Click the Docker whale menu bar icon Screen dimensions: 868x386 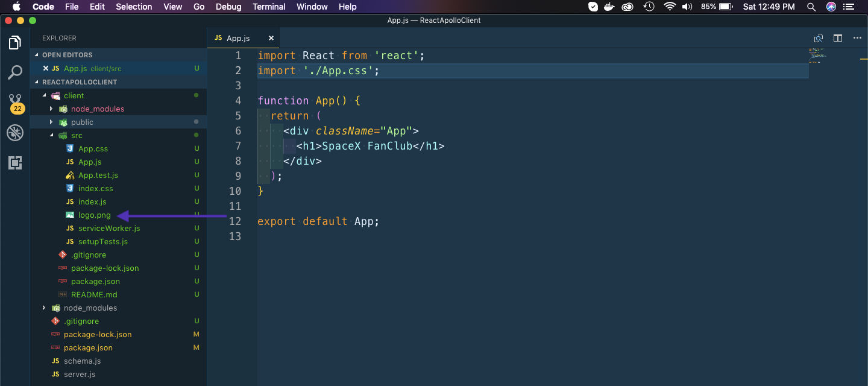coord(611,7)
